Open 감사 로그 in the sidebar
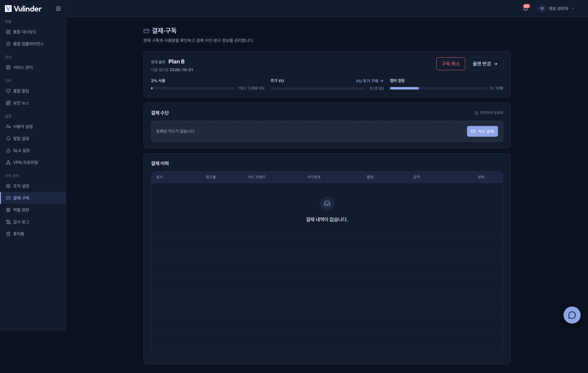The width and height of the screenshot is (588, 373). coord(33,222)
